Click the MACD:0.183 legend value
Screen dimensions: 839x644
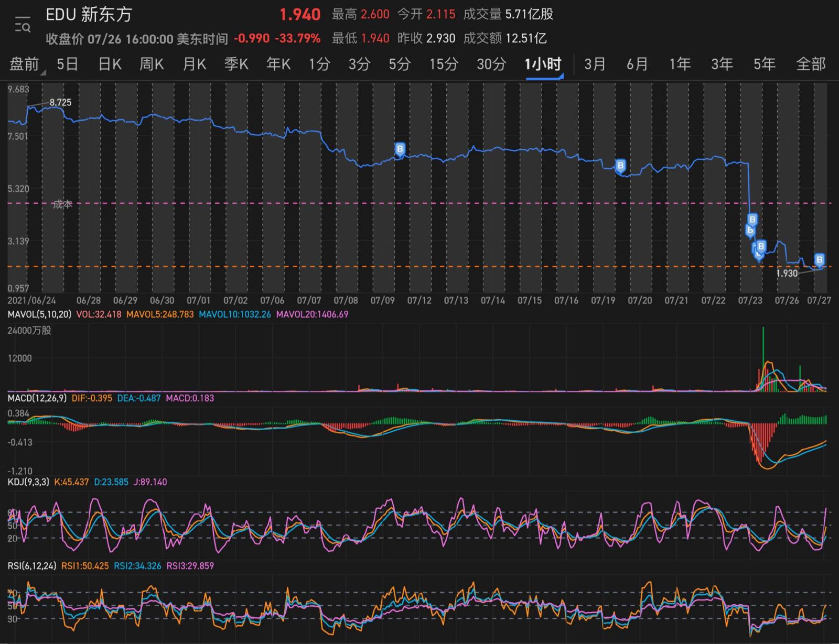(190, 398)
